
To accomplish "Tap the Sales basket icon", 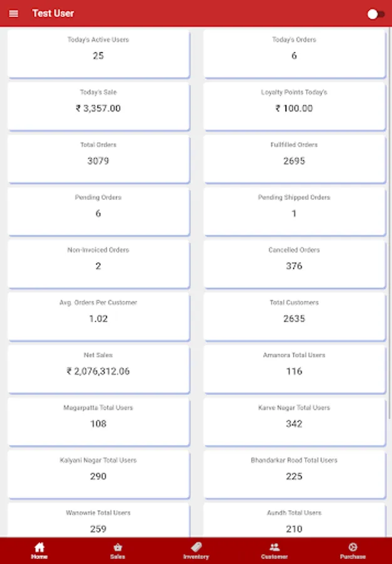I will (x=118, y=546).
